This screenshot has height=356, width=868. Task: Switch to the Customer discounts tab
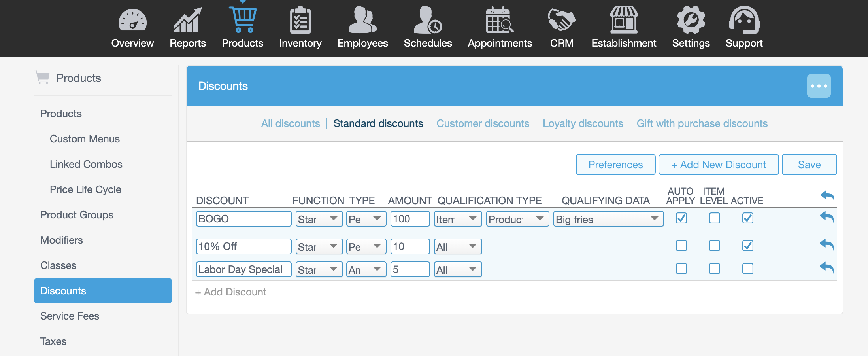click(483, 123)
